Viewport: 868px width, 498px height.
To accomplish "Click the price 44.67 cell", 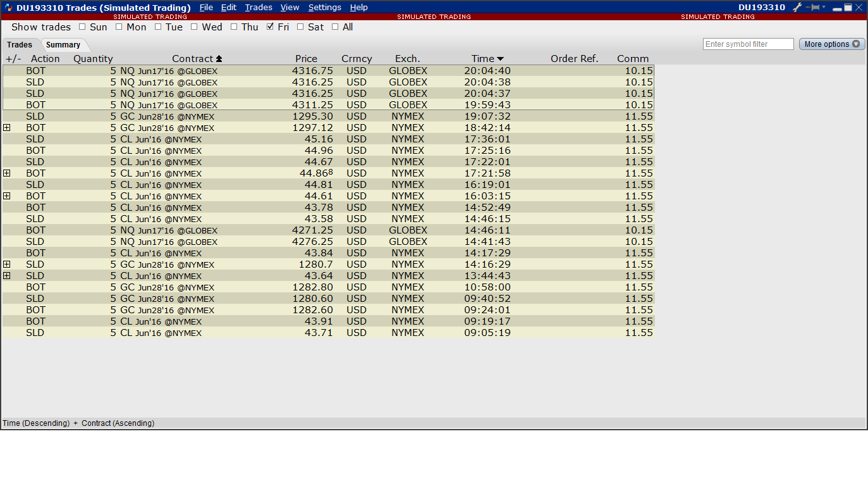I will [319, 162].
